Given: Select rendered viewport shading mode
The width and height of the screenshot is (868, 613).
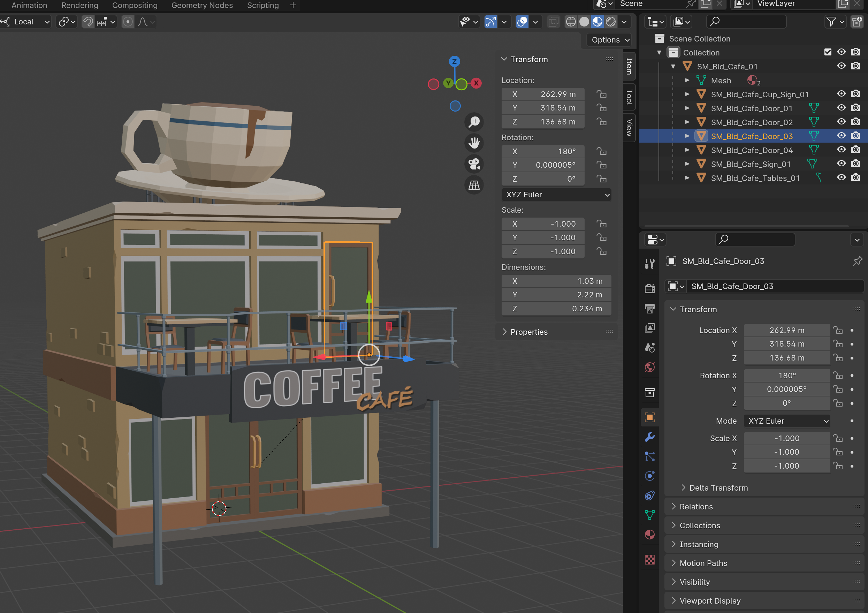Looking at the screenshot, I should 610,22.
